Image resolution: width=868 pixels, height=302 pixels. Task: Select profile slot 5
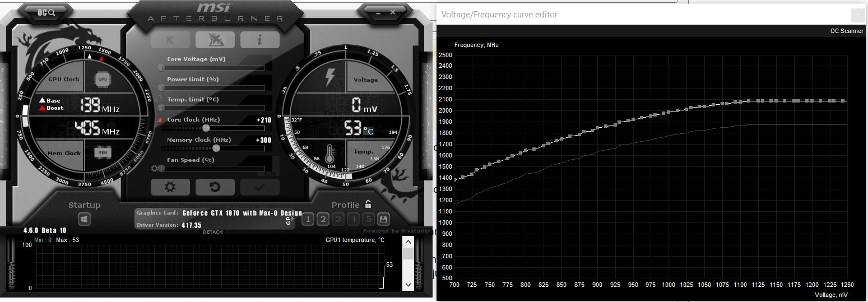[x=368, y=219]
